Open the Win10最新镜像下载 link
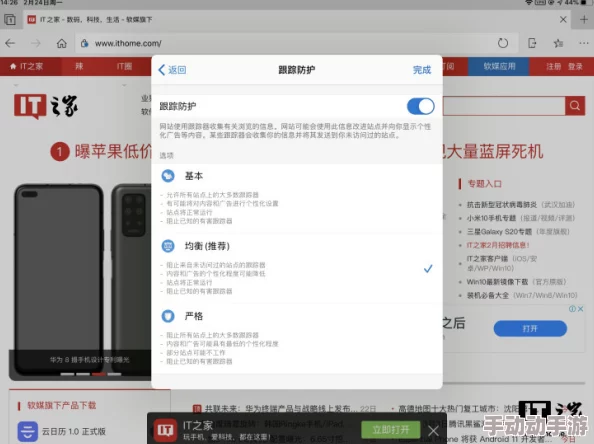Viewport: 594px width, 444px height. pyautogui.click(x=497, y=282)
